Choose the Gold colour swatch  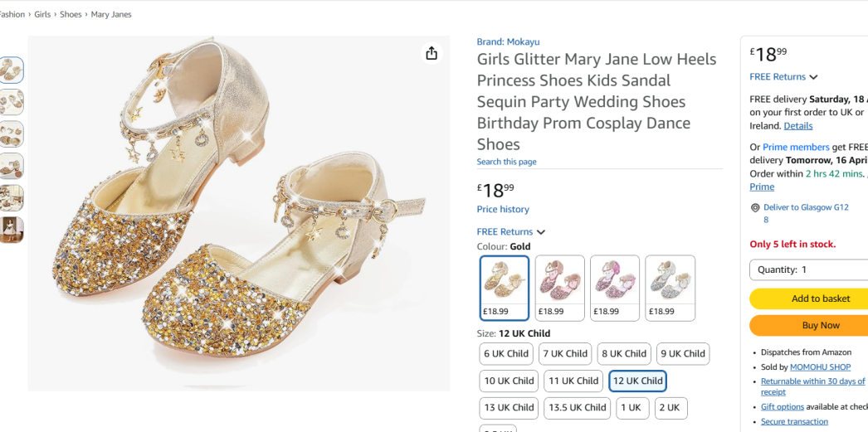tap(505, 287)
